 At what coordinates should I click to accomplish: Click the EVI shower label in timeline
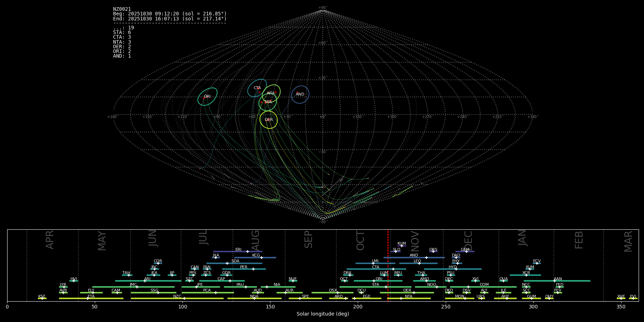[633, 297]
